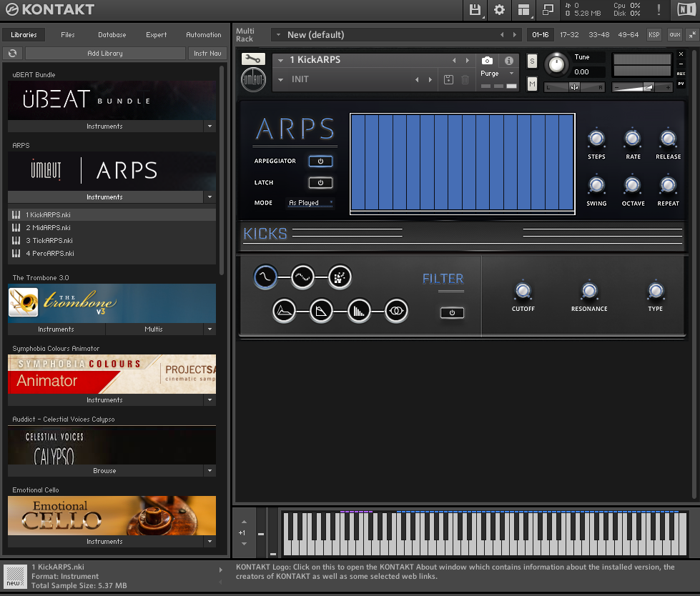This screenshot has width=700, height=596.
Task: Open Options via the gear icon
Action: (499, 10)
